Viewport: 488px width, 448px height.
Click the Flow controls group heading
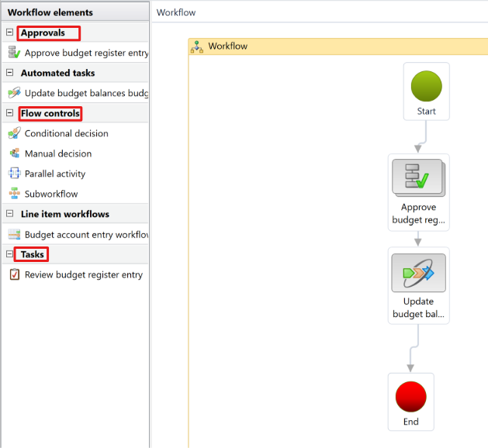50,113
